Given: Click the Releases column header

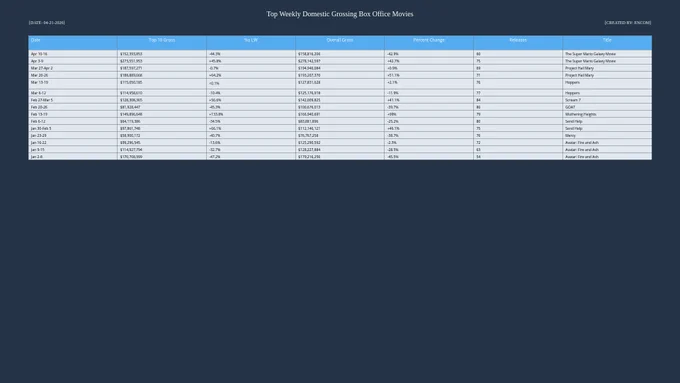Looking at the screenshot, I should click(518, 43).
